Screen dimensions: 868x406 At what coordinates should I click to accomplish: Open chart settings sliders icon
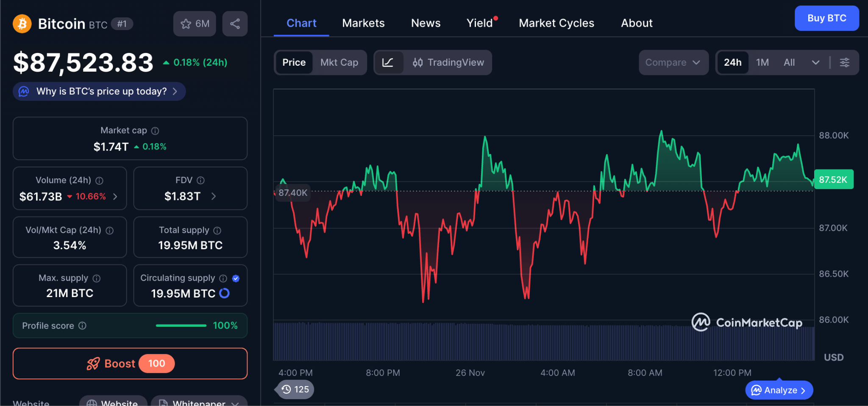coord(844,63)
